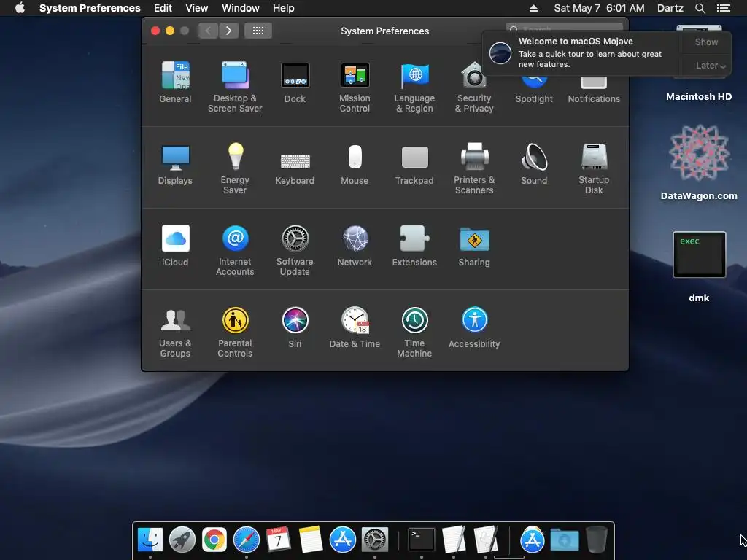The image size is (747, 560).
Task: Open Energy Saver preferences
Action: (235, 168)
